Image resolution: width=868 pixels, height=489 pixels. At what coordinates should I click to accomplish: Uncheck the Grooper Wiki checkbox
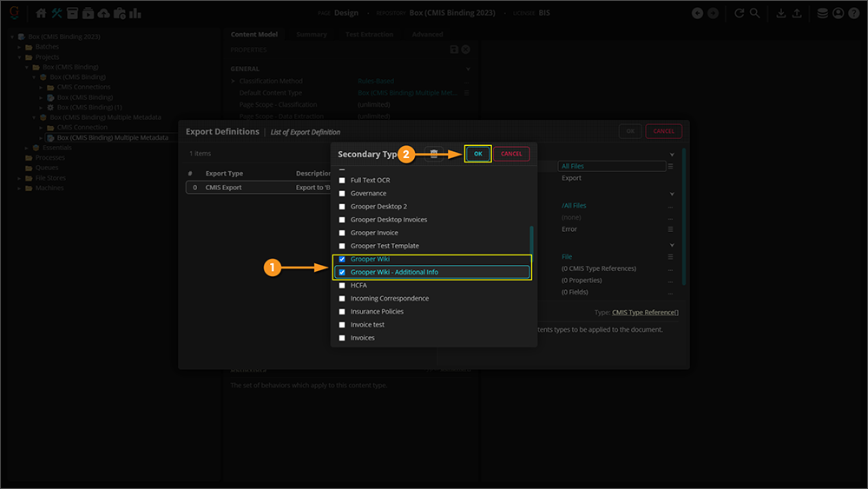342,260
